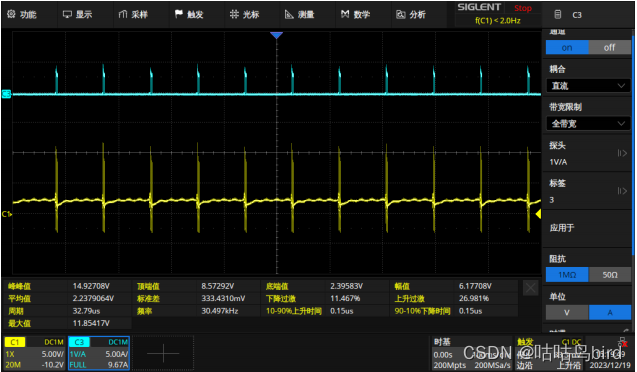This screenshot has width=637, height=372.
Task: Click the 标准差 measurement value 333.4310mV
Action: click(223, 298)
